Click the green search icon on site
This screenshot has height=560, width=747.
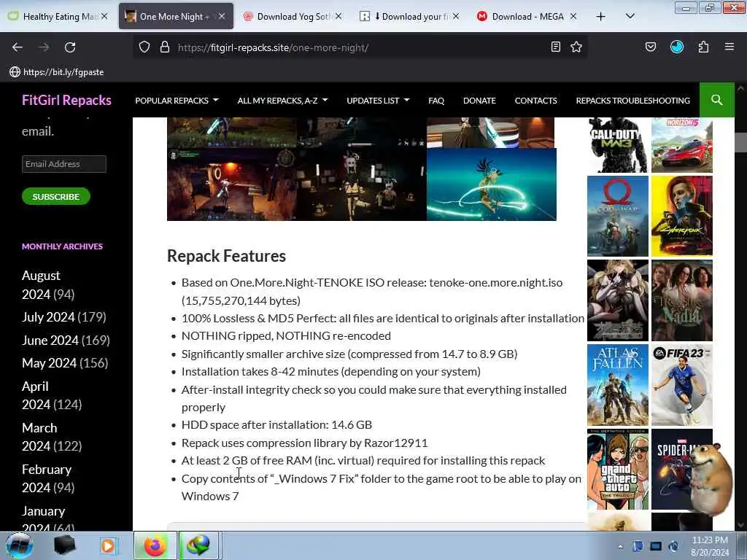(716, 100)
